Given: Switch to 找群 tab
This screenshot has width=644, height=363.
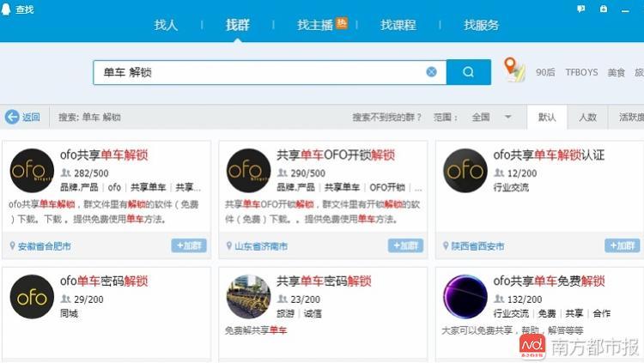Looking at the screenshot, I should tap(237, 25).
